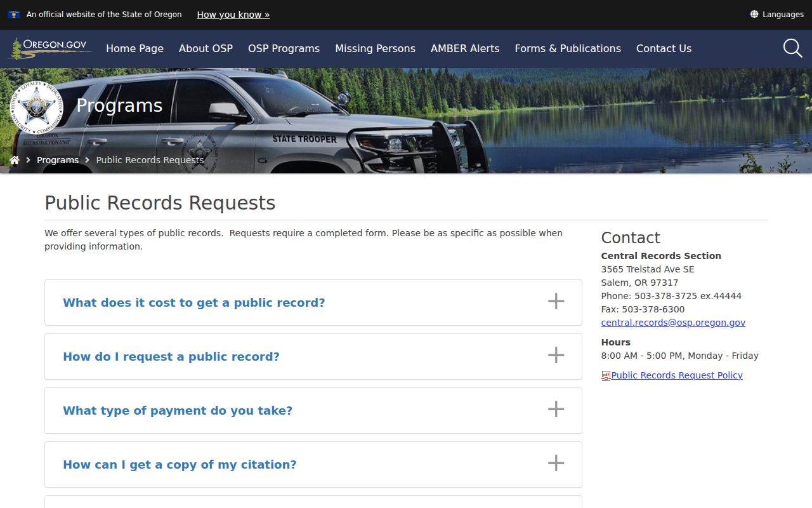The height and width of the screenshot is (508, 812).
Task: Expand plus icon for citation copy question
Action: tap(556, 463)
